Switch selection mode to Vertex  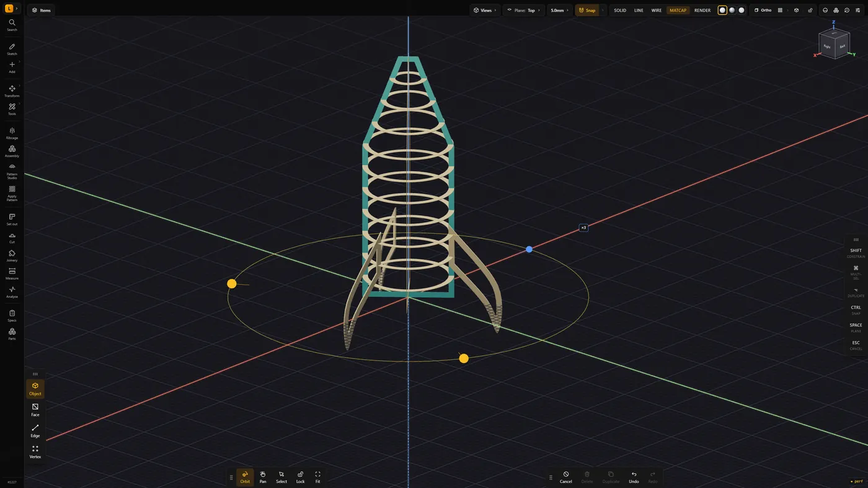(x=35, y=452)
